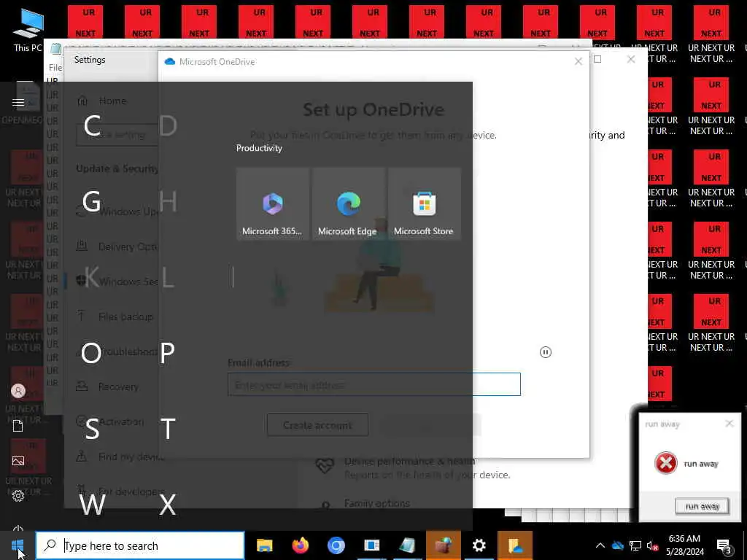Close the Microsoft OneDrive window
This screenshot has width=747, height=560.
click(x=578, y=61)
